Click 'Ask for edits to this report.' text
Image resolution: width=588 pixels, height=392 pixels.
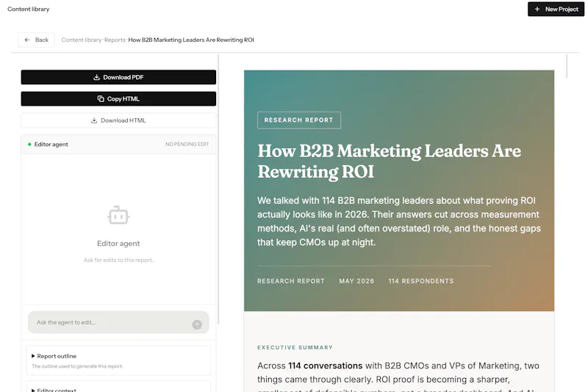point(118,260)
